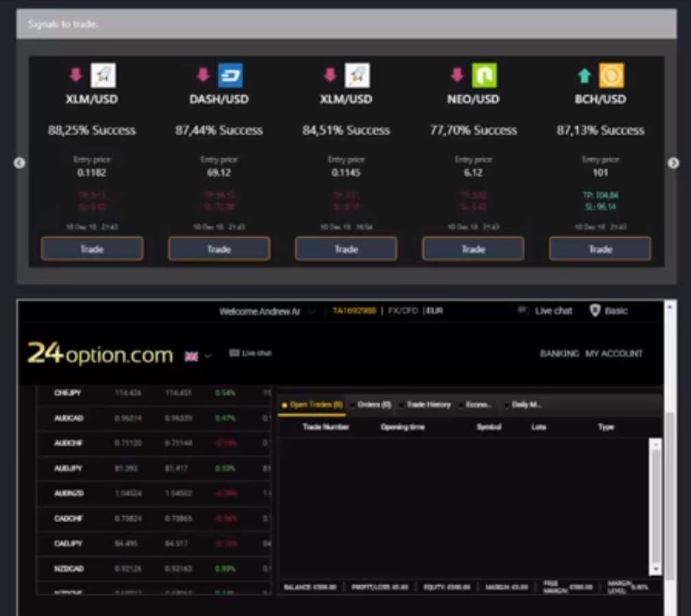Switch to the Open Trades (0) tab

point(312,405)
